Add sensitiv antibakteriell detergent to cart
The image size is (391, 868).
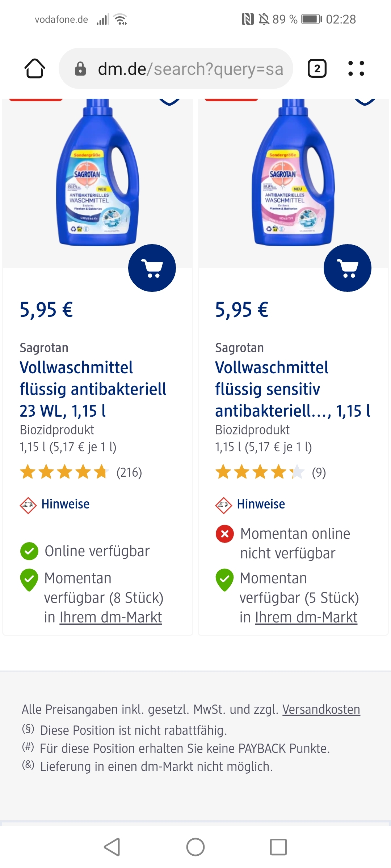(348, 268)
